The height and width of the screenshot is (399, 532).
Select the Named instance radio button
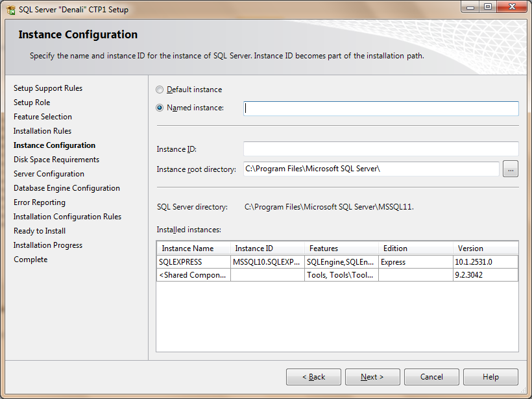(x=160, y=108)
